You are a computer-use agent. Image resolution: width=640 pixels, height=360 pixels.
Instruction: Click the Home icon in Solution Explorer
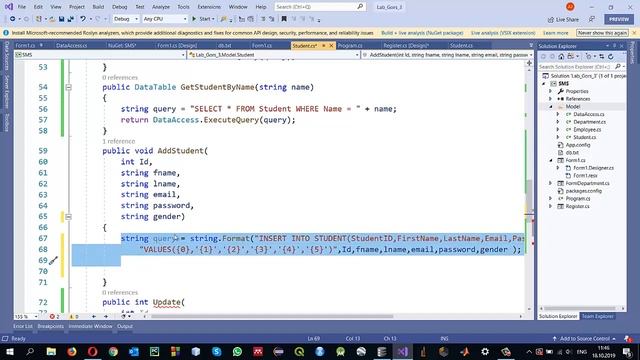[x=561, y=56]
